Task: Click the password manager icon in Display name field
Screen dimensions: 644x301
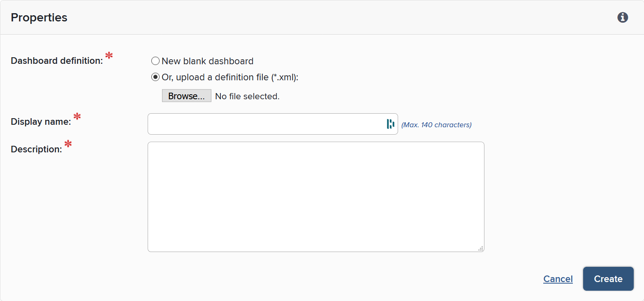Action: pos(390,124)
